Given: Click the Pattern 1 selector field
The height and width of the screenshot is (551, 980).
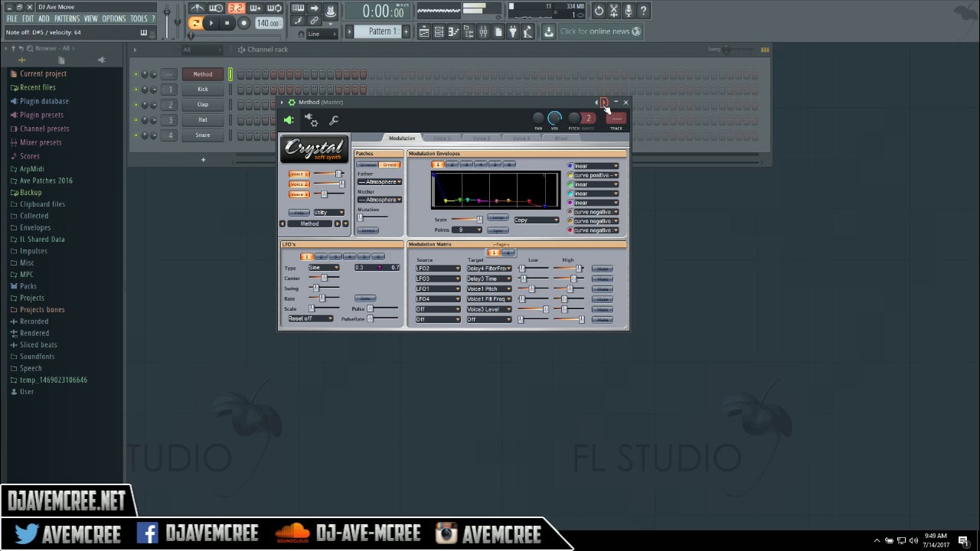Looking at the screenshot, I should click(382, 31).
